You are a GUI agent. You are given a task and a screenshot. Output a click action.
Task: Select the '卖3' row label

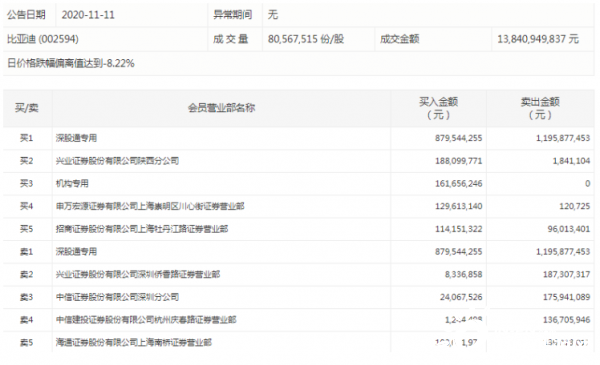point(26,297)
